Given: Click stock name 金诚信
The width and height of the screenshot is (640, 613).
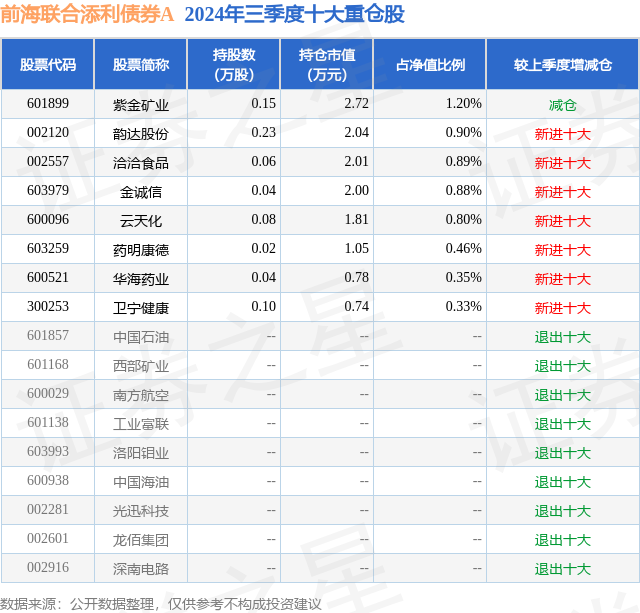Looking at the screenshot, I should click(x=141, y=192).
